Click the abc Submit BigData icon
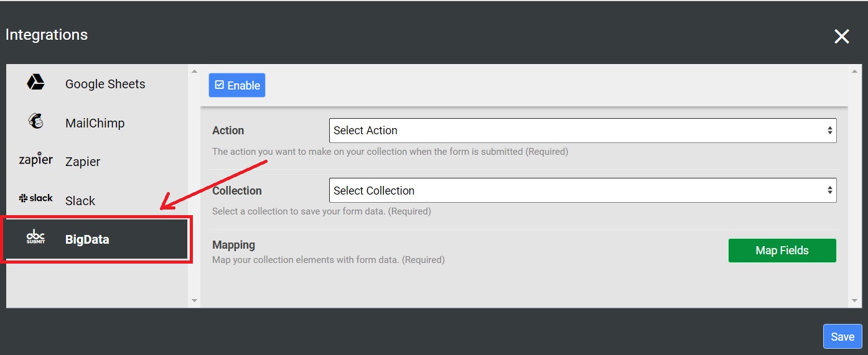This screenshot has width=868, height=355. (35, 237)
